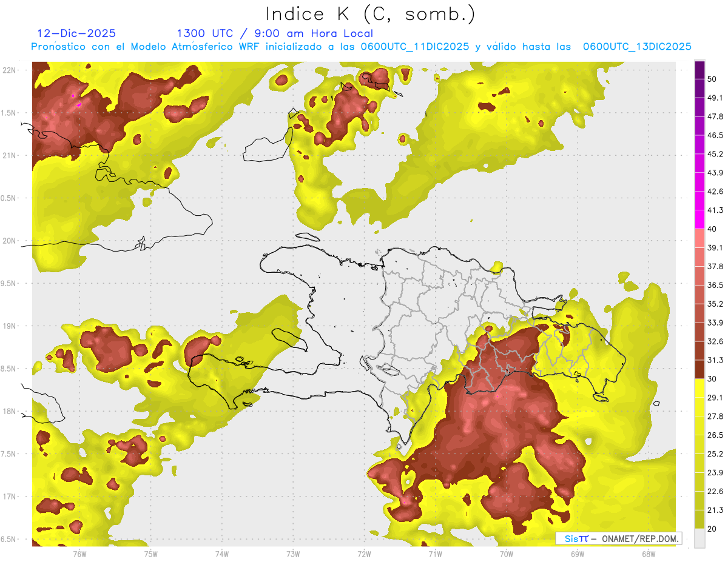
Task: Click the '76W' longitude label
Action: click(x=79, y=554)
